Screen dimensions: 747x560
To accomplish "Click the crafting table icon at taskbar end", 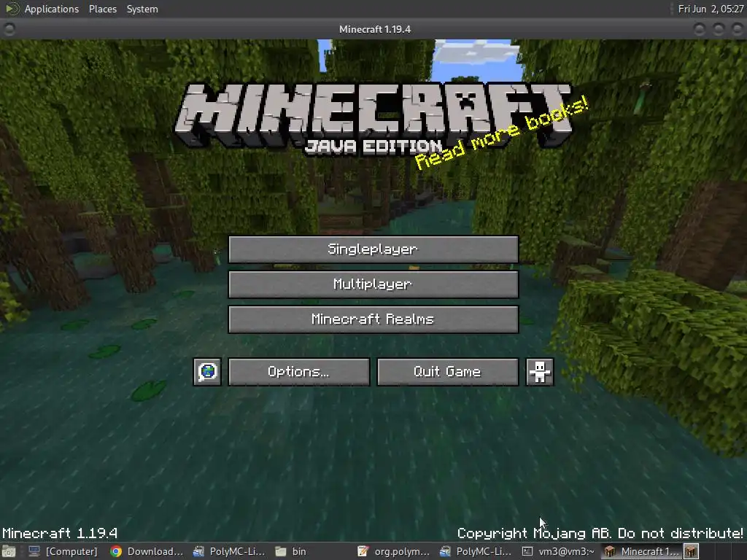I will point(692,551).
